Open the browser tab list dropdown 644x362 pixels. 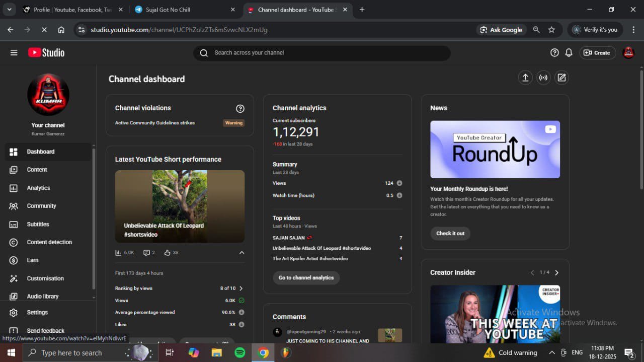pyautogui.click(x=9, y=10)
